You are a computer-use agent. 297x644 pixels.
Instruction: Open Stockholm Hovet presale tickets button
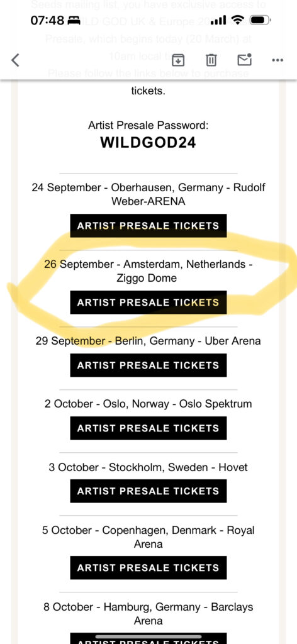(x=148, y=491)
